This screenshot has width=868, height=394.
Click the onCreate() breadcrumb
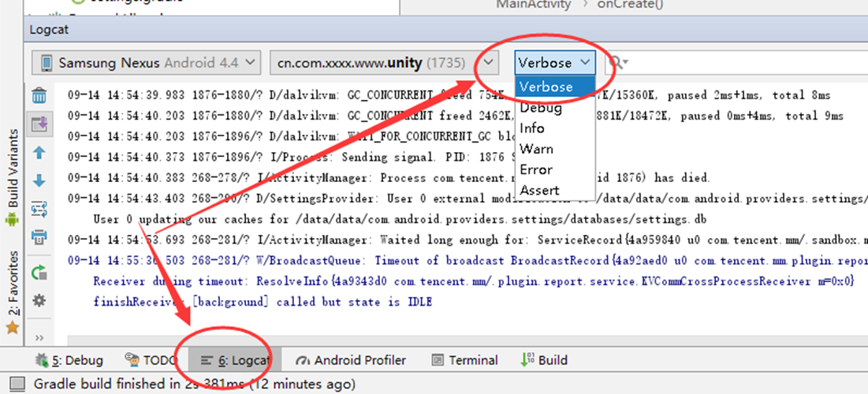tap(630, 5)
